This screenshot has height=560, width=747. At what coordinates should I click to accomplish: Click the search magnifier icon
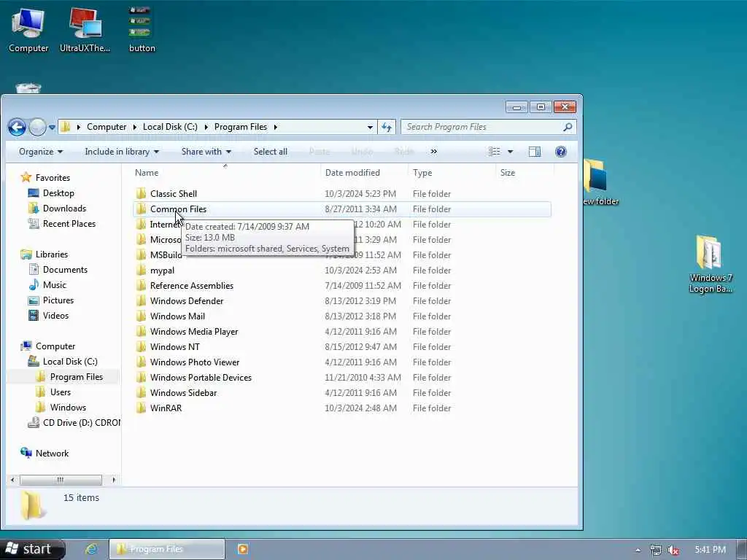click(568, 127)
